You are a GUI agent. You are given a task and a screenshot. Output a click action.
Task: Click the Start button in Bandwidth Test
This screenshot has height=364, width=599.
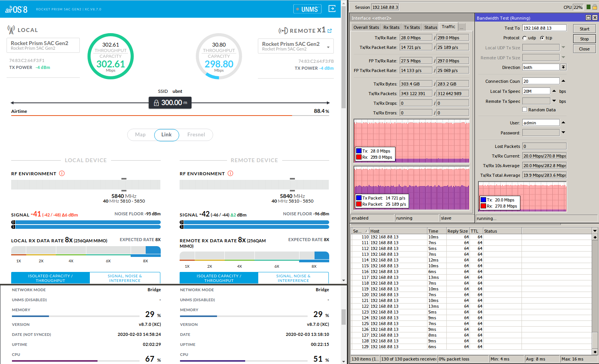coord(584,29)
